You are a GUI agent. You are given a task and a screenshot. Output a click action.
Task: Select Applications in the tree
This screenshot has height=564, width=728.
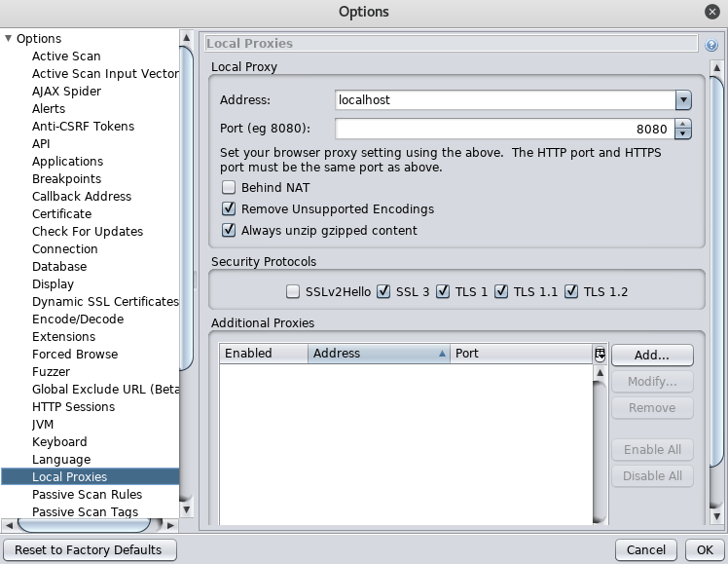coord(68,161)
